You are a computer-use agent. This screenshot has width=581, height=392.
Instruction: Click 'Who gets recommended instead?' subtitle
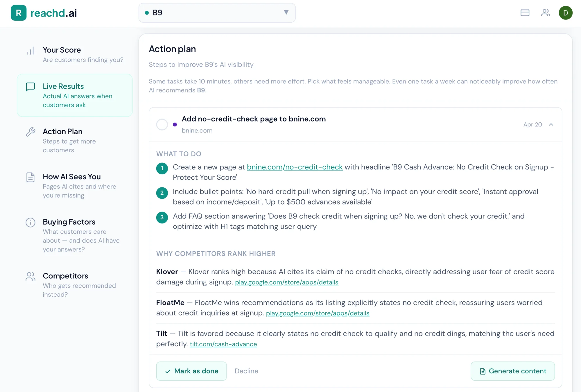pos(79,290)
